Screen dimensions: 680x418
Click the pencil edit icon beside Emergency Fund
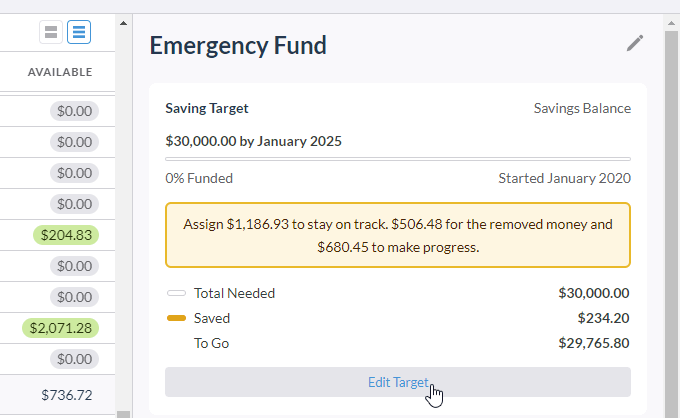[x=635, y=43]
